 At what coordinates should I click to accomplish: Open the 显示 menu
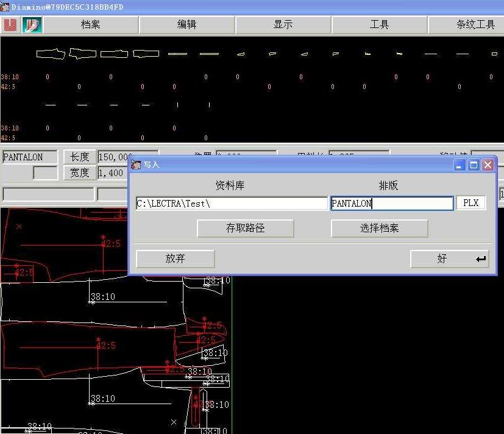[x=284, y=24]
